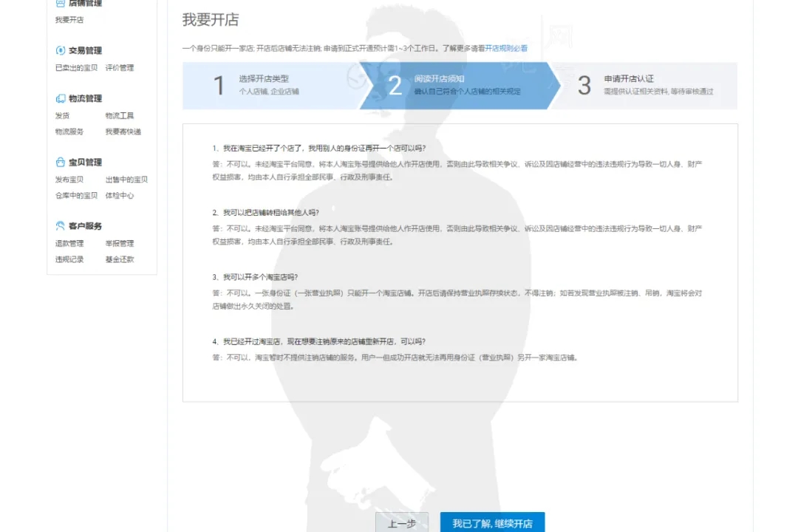Open the 体检中心 link
The width and height of the screenshot is (798, 532).
120,195
